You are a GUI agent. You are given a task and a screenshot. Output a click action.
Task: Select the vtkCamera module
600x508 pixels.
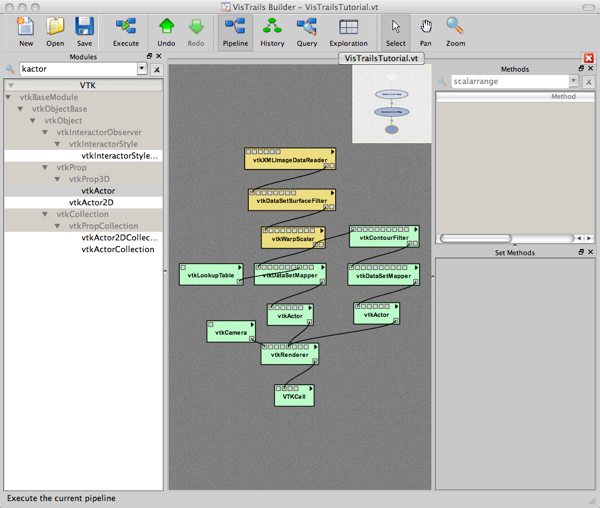coord(231,332)
